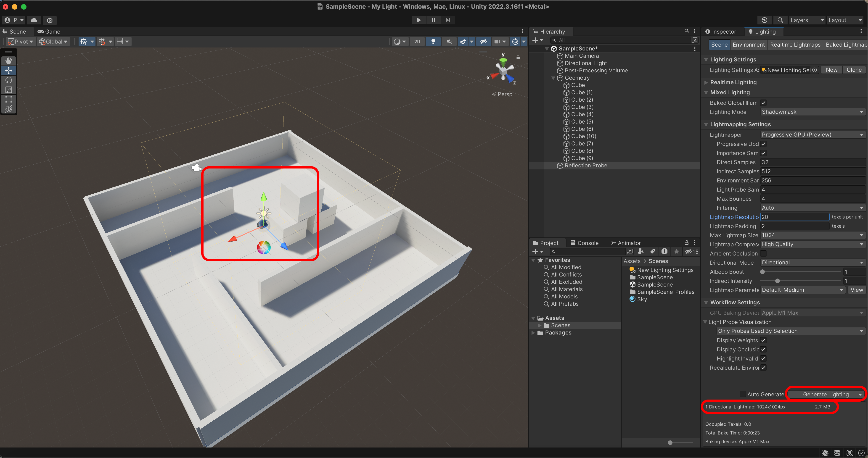Open Lightmapper Progressive GPU dropdown

coord(812,135)
